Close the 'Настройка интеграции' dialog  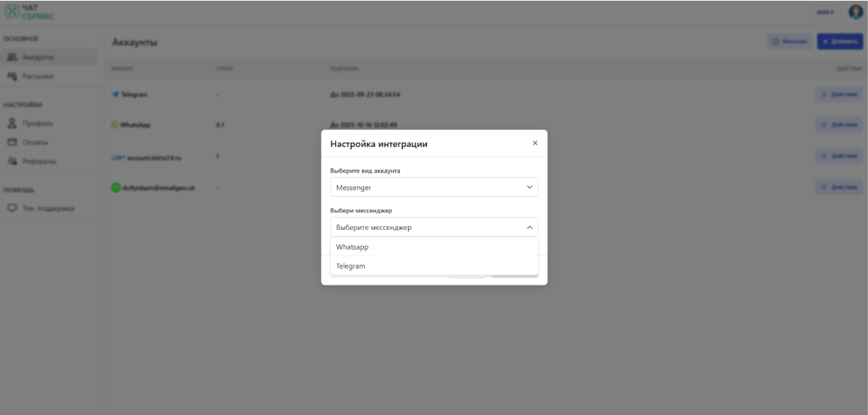coord(535,143)
